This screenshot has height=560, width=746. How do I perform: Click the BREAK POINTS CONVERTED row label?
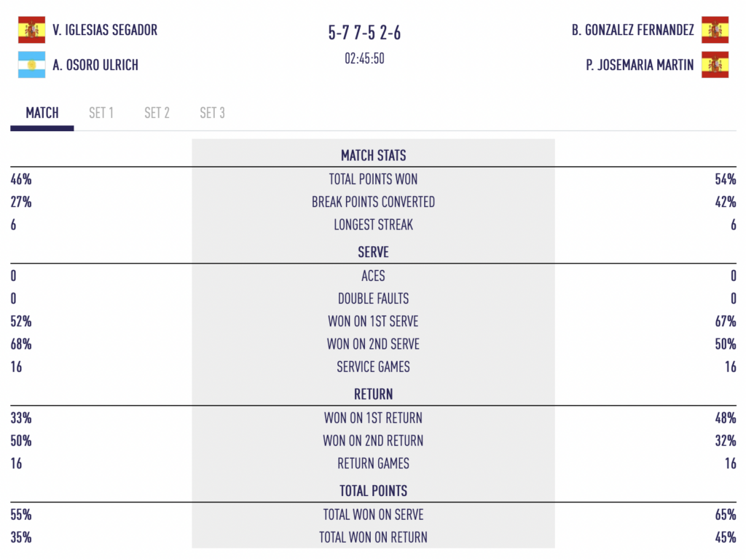pos(373,202)
